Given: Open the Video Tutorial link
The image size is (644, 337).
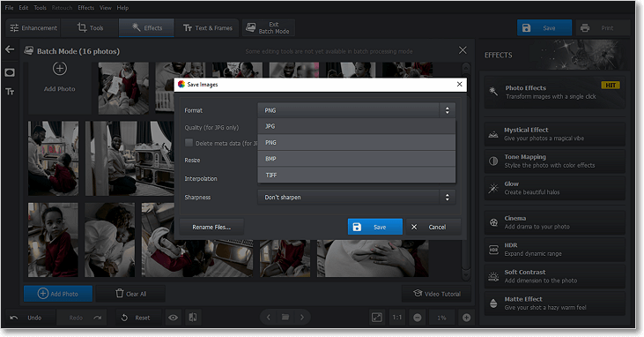Looking at the screenshot, I should [x=437, y=294].
